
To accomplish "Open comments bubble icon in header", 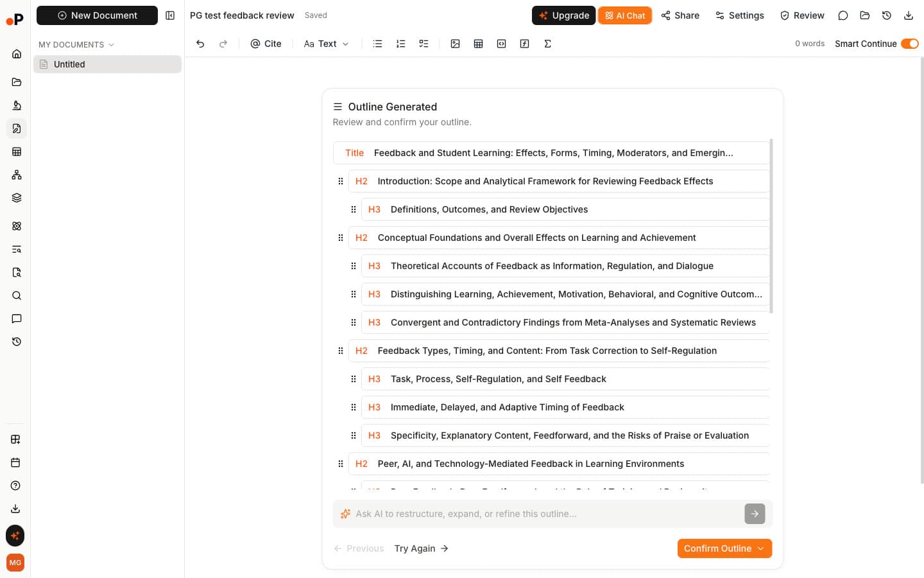I will (x=843, y=15).
